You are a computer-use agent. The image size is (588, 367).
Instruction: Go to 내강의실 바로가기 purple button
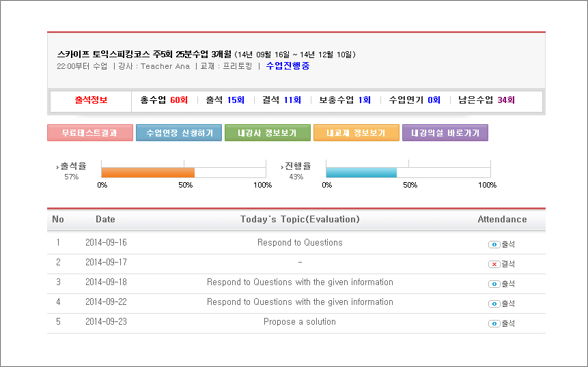(445, 133)
